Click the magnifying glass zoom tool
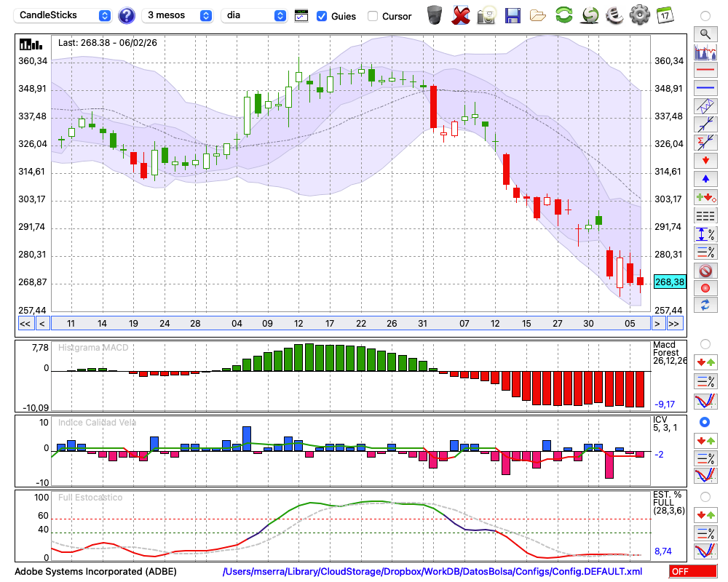 point(705,33)
